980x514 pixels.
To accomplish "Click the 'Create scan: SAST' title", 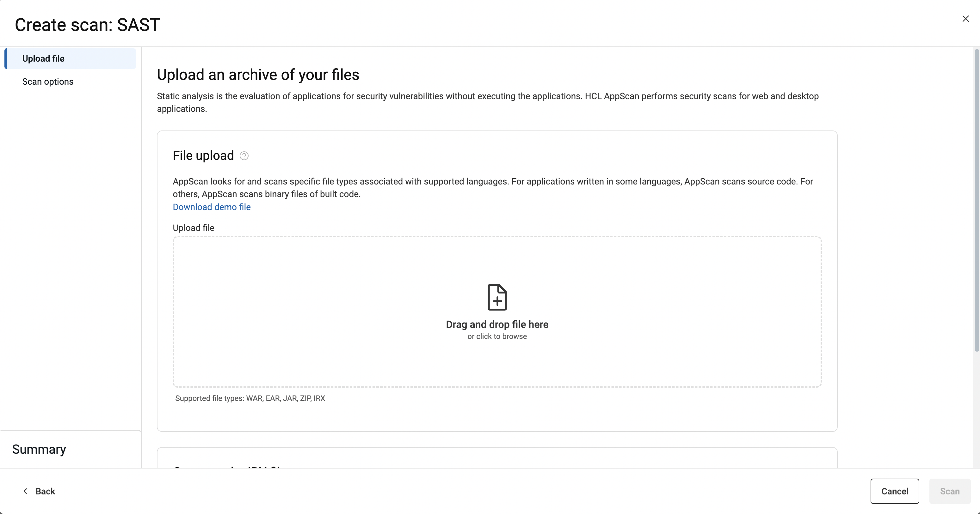I will click(x=87, y=25).
